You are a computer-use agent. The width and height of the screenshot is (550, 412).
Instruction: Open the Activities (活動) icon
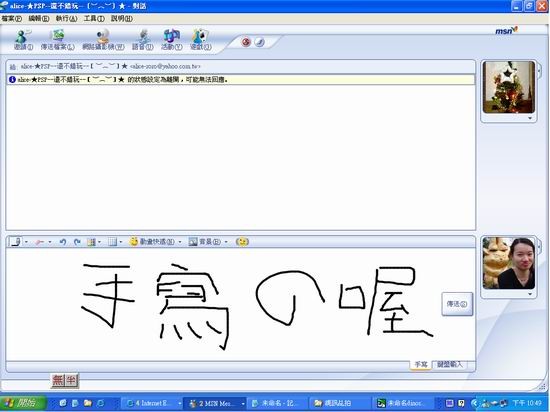(x=172, y=40)
